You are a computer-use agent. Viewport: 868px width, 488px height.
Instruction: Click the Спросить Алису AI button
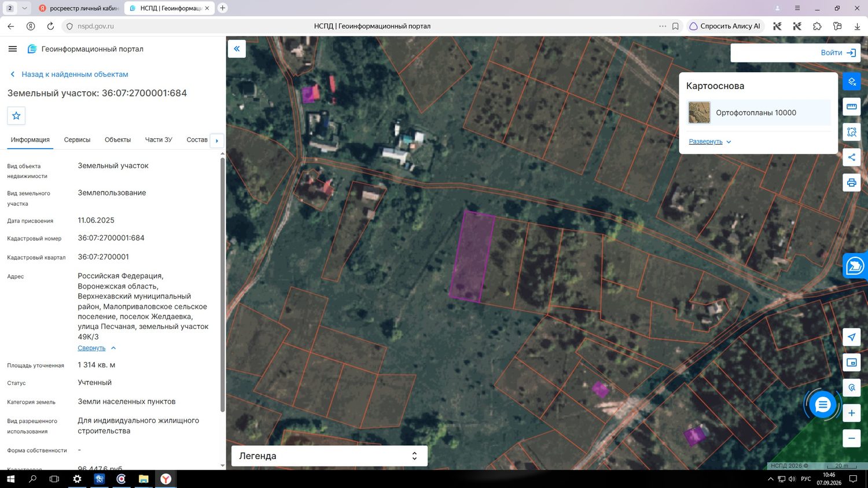725,26
